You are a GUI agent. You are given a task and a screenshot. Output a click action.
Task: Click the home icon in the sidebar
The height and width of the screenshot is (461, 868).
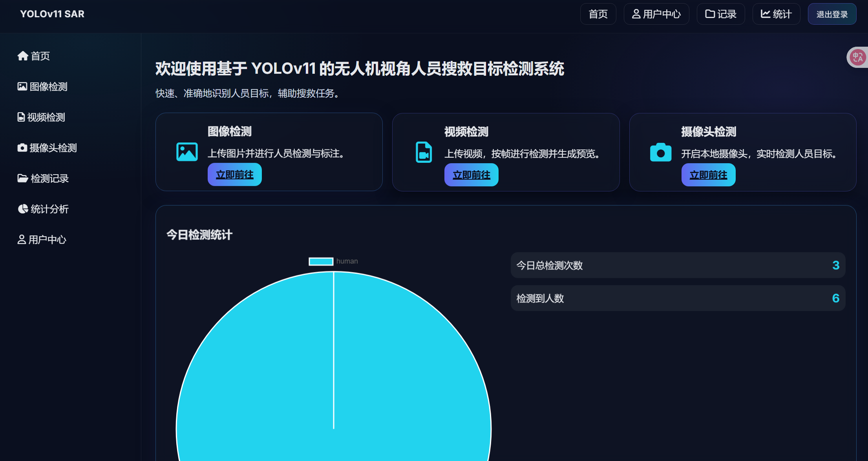point(23,56)
